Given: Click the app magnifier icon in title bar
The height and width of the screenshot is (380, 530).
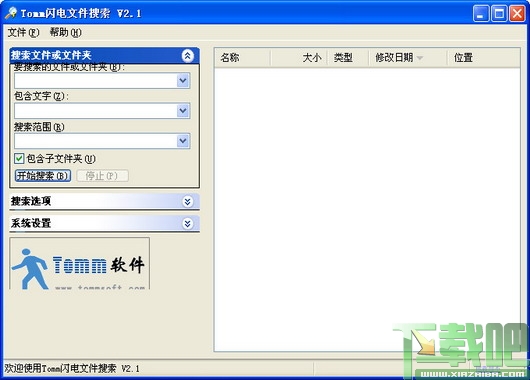Looking at the screenshot, I should coord(11,13).
